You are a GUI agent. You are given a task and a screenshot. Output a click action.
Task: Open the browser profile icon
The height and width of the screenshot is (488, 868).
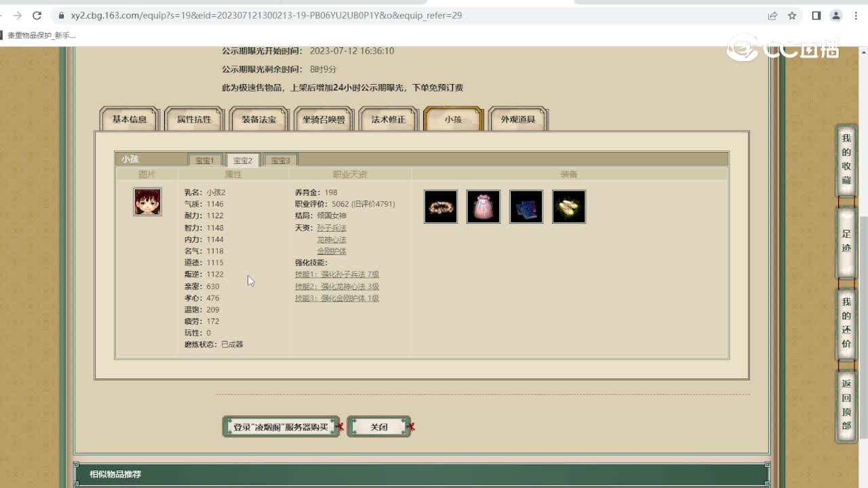[x=835, y=15]
